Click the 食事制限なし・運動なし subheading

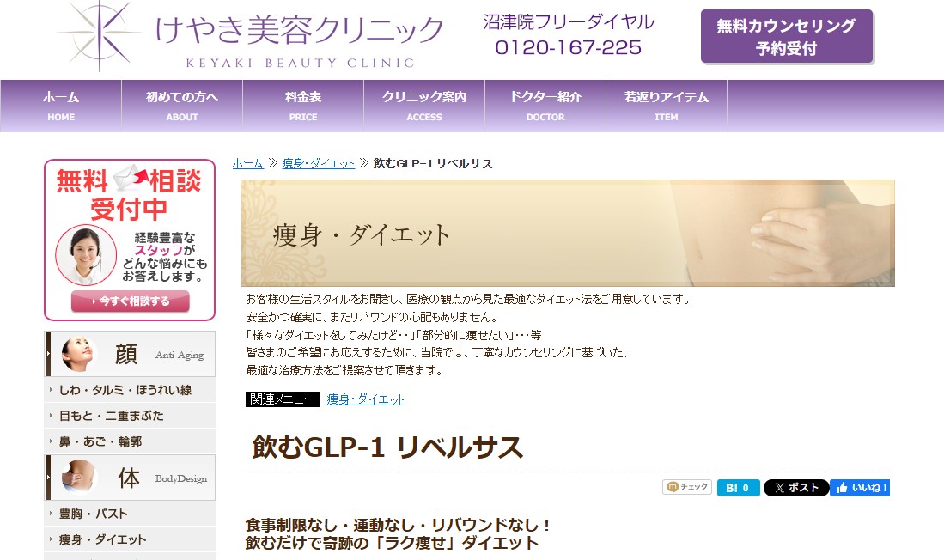click(x=398, y=525)
